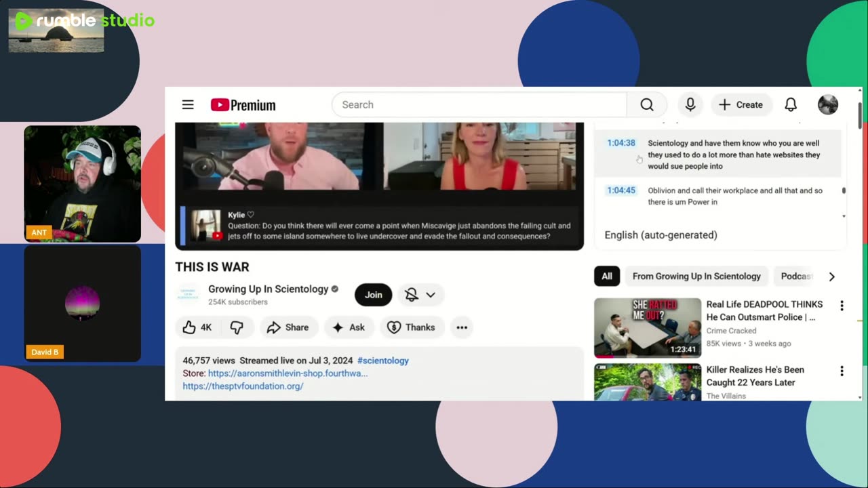The width and height of the screenshot is (868, 488).
Task: Open more actions ellipsis below video
Action: (462, 327)
